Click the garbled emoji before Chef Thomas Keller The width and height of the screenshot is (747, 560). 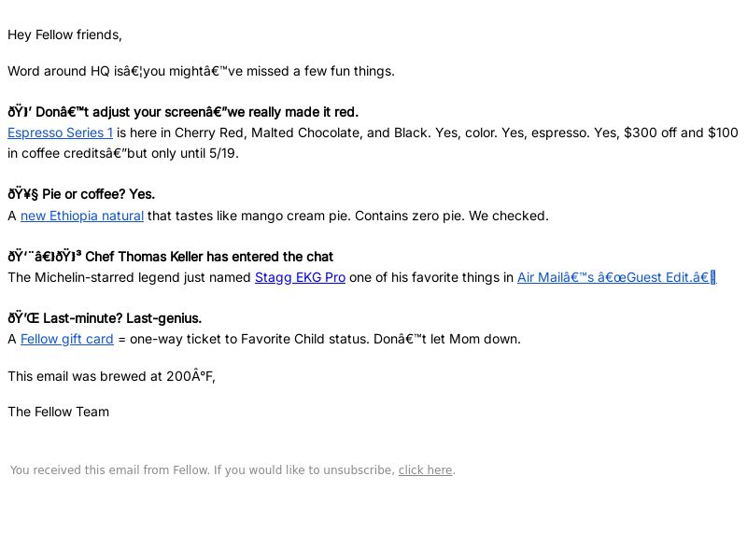44,257
